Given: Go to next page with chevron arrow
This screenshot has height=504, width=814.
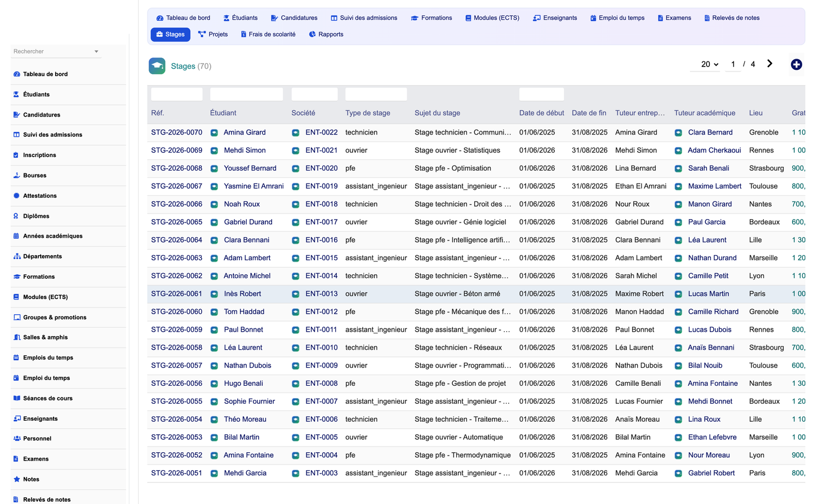Looking at the screenshot, I should point(769,64).
